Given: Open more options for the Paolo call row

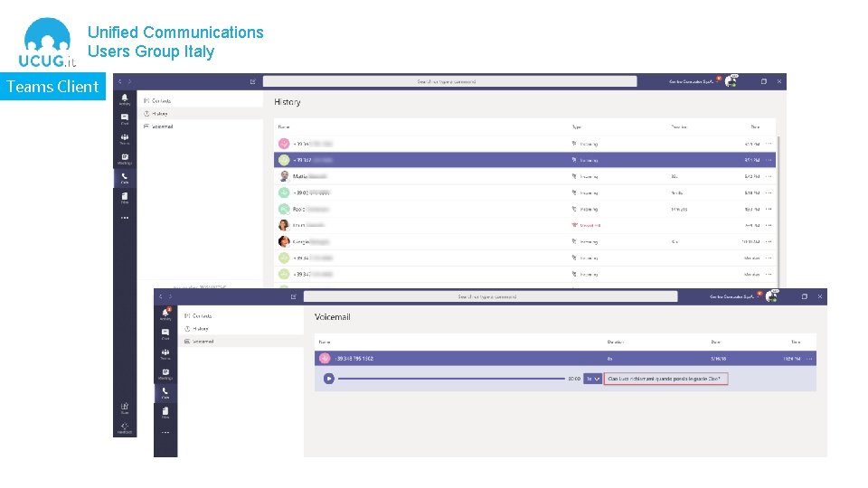Looking at the screenshot, I should coord(769,209).
